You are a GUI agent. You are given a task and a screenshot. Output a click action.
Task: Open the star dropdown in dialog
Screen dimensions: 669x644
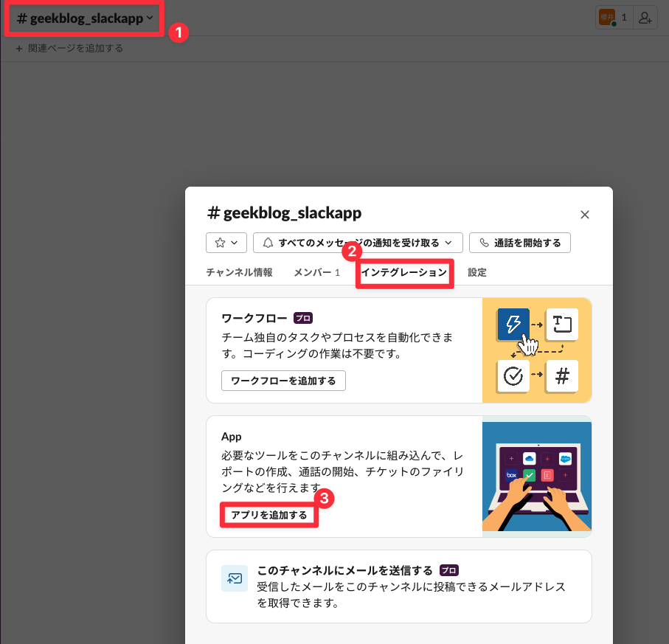226,243
